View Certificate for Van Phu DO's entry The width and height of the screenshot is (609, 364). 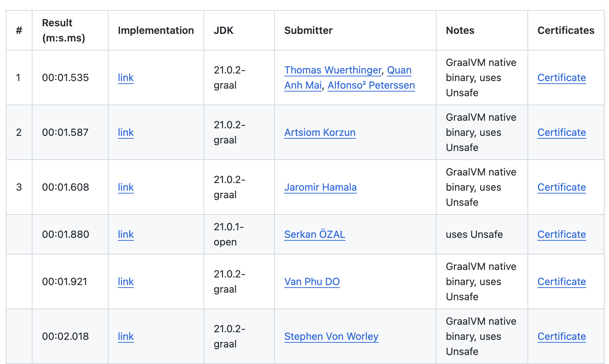point(561,281)
